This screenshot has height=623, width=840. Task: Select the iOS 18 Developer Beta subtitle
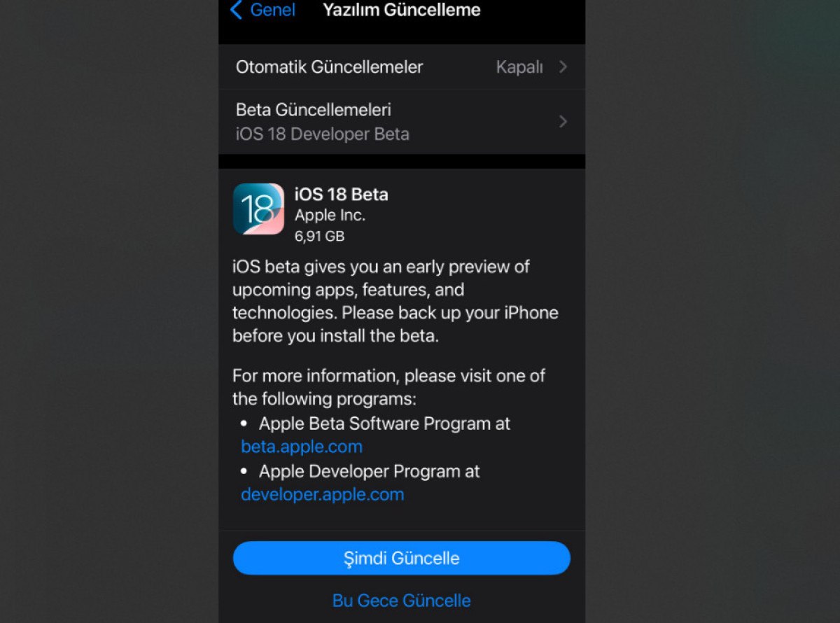323,134
